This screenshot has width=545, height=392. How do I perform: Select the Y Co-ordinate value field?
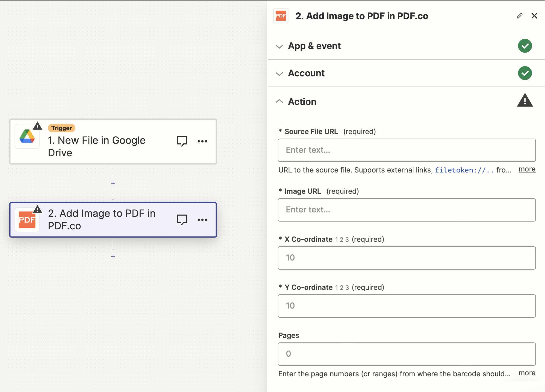406,306
